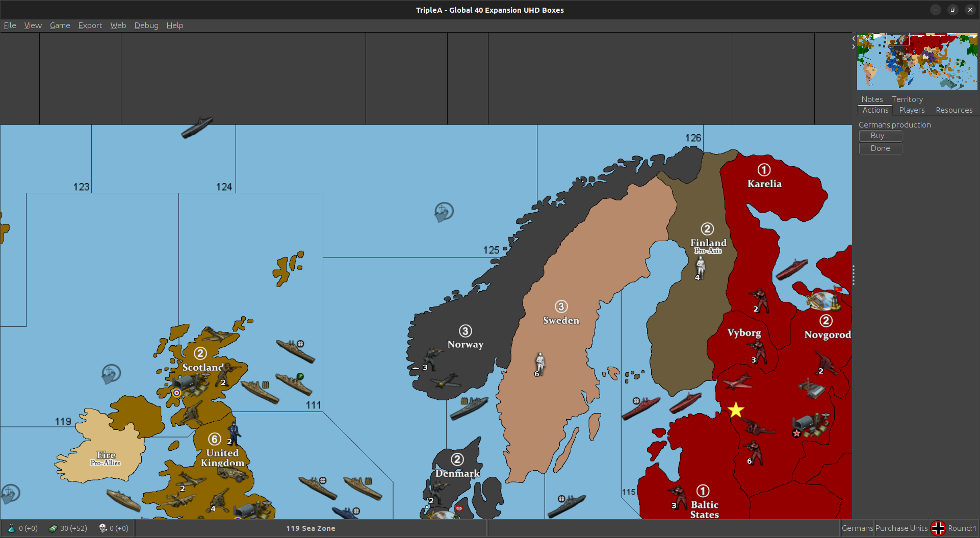The height and width of the screenshot is (538, 980).
Task: Click the sea zone 126 number
Action: tap(693, 138)
